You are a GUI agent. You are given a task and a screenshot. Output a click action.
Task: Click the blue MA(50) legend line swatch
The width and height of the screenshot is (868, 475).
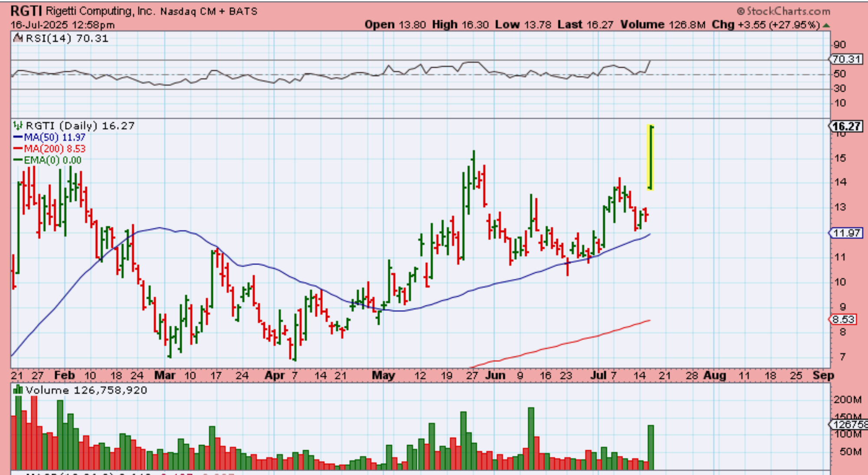point(18,137)
